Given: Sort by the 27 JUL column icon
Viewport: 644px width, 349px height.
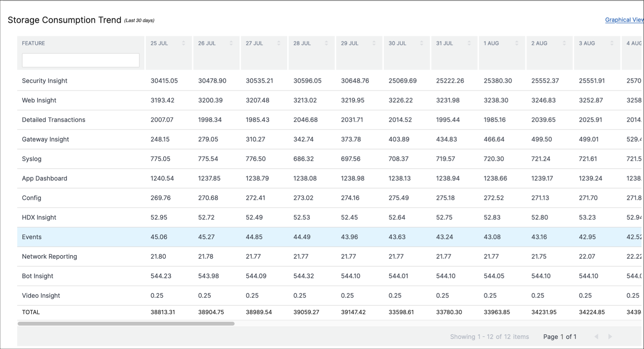Looking at the screenshot, I should coord(279,43).
